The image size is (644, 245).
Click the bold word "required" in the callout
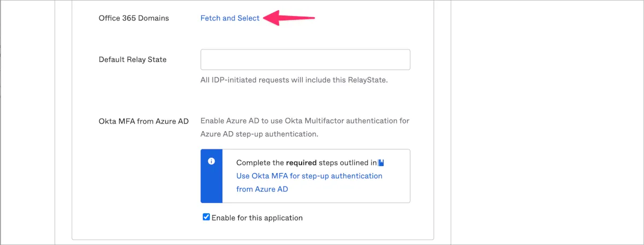click(x=301, y=162)
